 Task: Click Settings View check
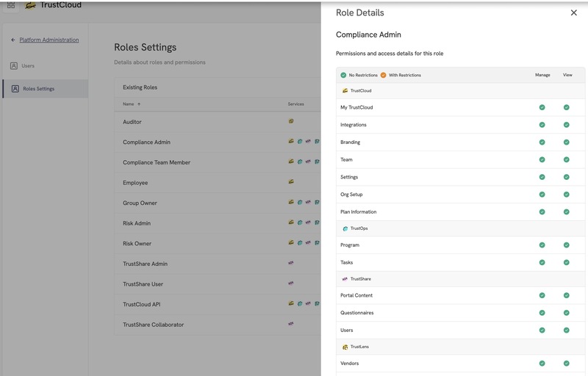tap(566, 177)
